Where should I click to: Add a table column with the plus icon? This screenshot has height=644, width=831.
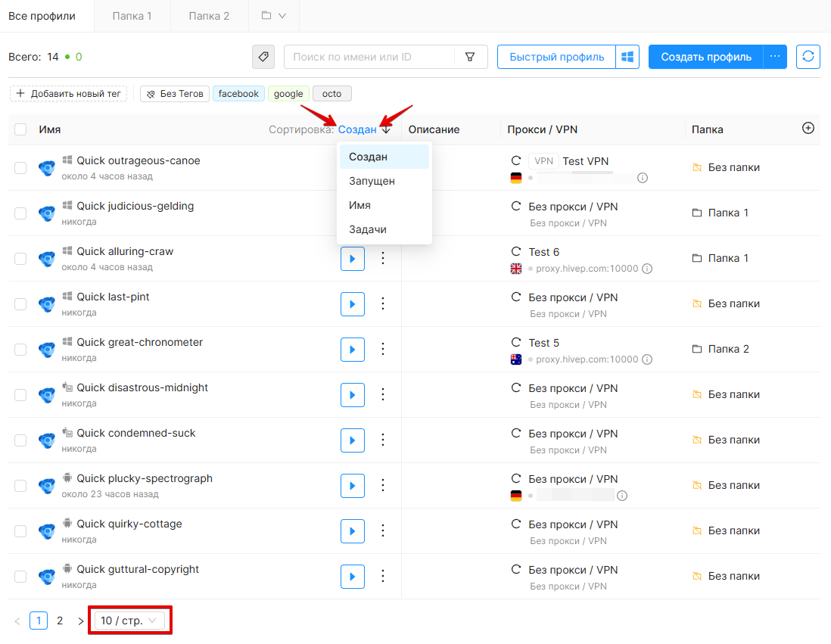808,128
